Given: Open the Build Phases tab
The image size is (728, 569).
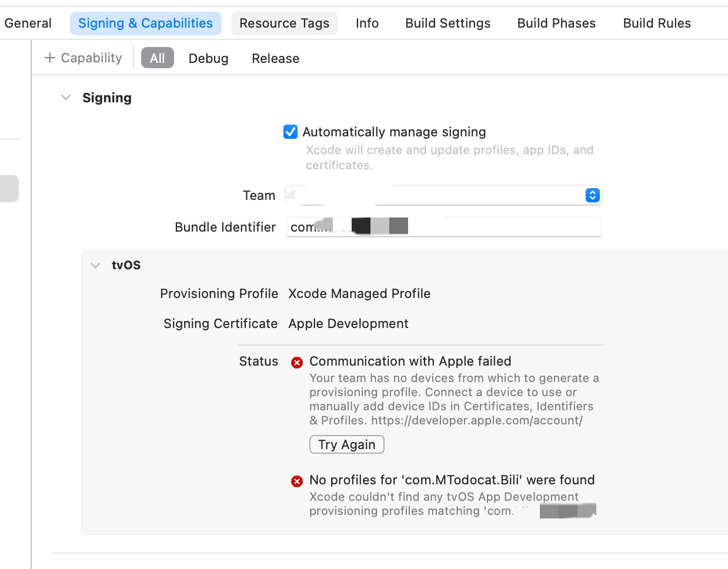Looking at the screenshot, I should 556,24.
